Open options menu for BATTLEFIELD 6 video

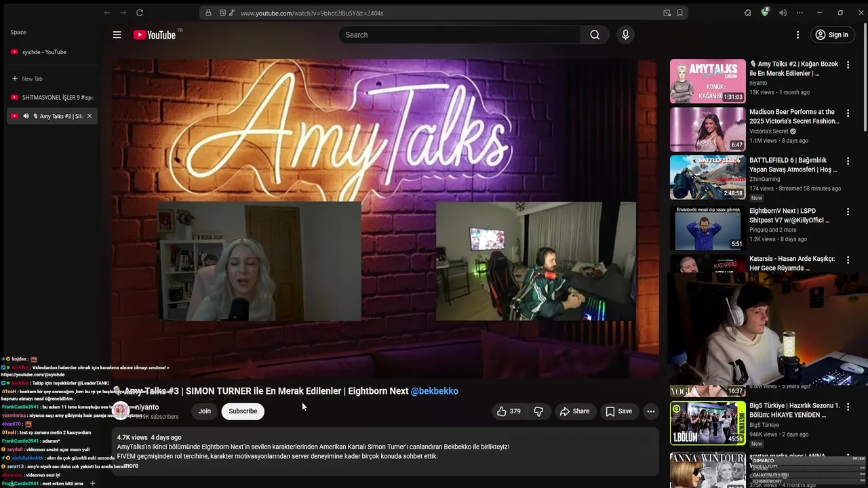pyautogui.click(x=848, y=162)
